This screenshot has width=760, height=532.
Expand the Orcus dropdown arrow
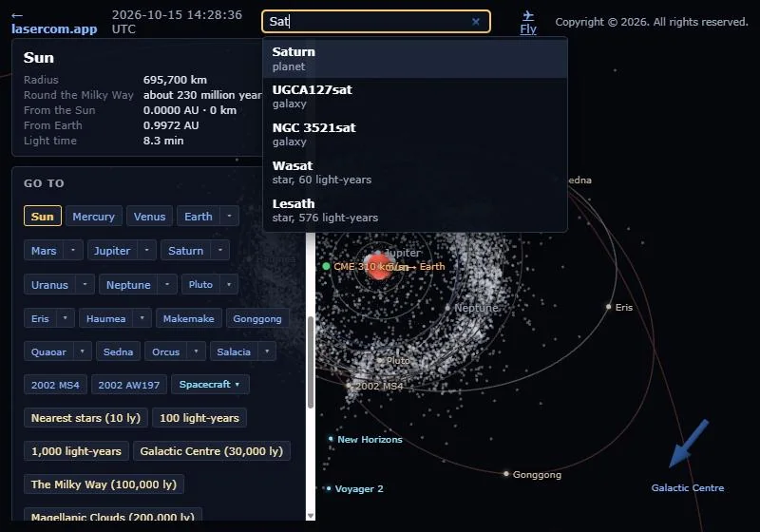196,351
